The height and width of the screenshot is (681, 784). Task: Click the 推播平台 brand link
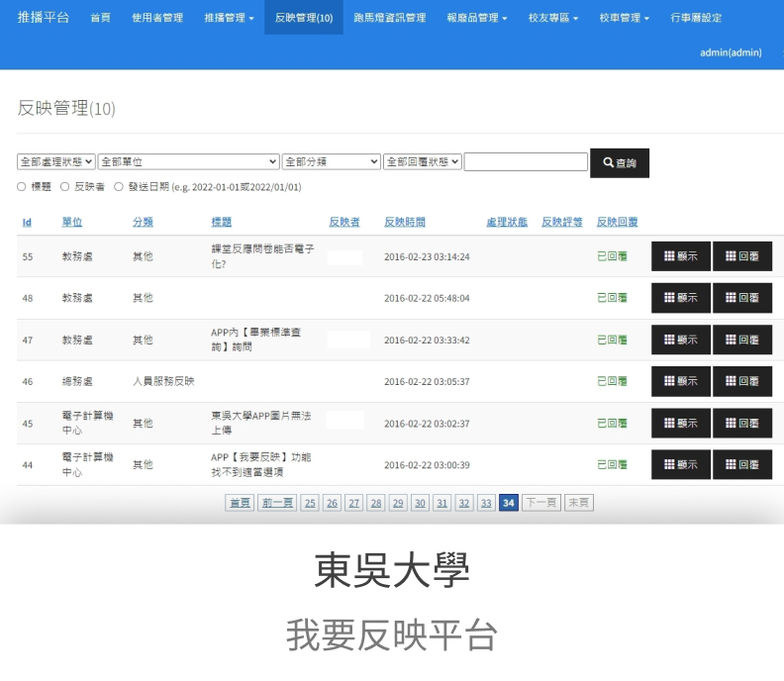[x=44, y=17]
